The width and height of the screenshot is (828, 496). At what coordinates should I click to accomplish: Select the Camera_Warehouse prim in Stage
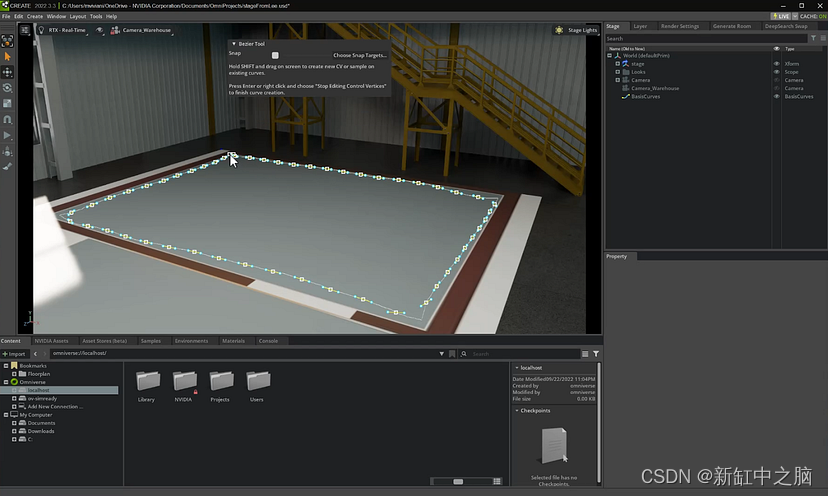(655, 88)
